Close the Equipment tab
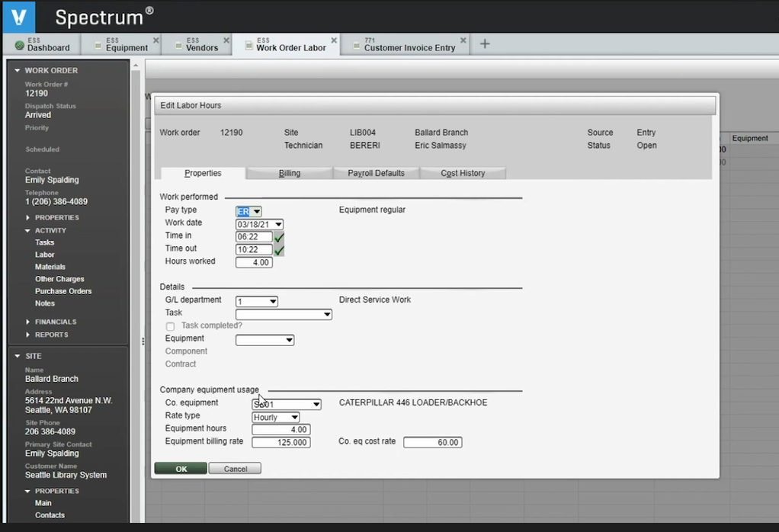779x532 pixels. [155, 40]
